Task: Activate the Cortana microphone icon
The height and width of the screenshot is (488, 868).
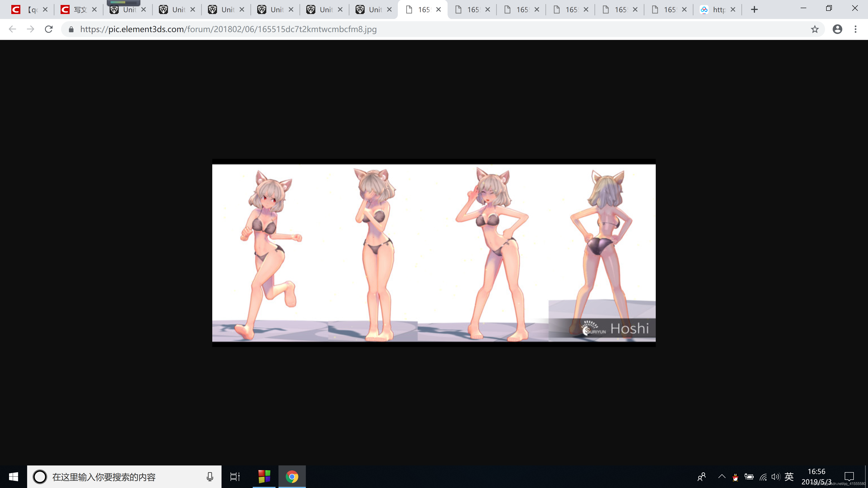Action: coord(210,476)
